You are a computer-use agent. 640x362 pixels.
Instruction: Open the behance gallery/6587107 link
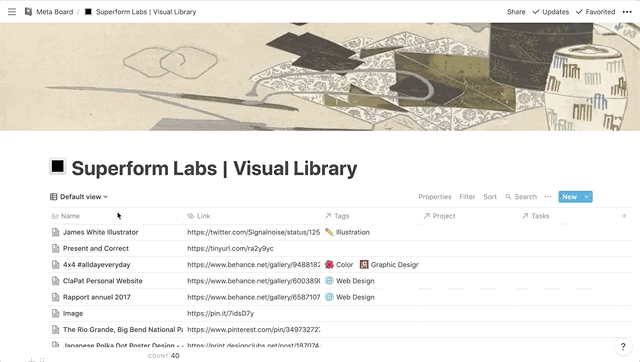pos(253,297)
